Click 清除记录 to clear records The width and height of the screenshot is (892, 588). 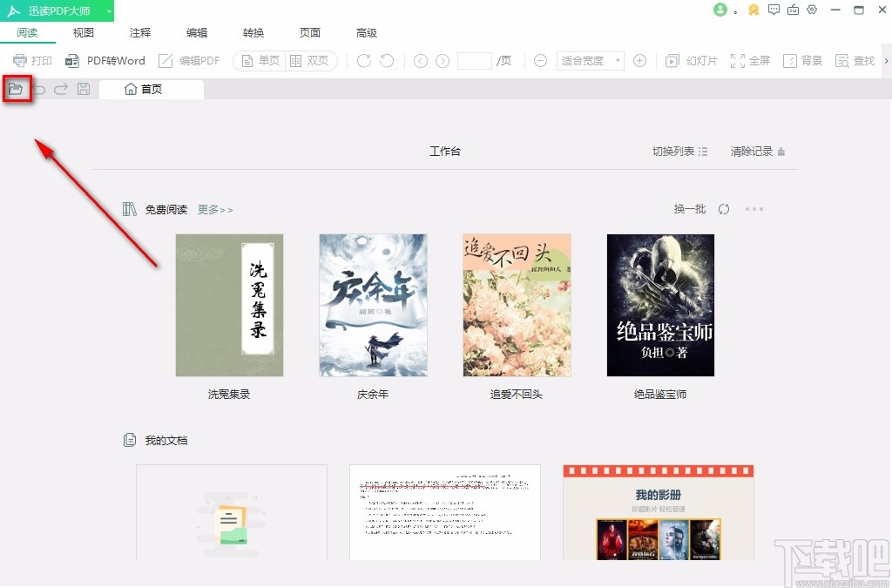[751, 151]
